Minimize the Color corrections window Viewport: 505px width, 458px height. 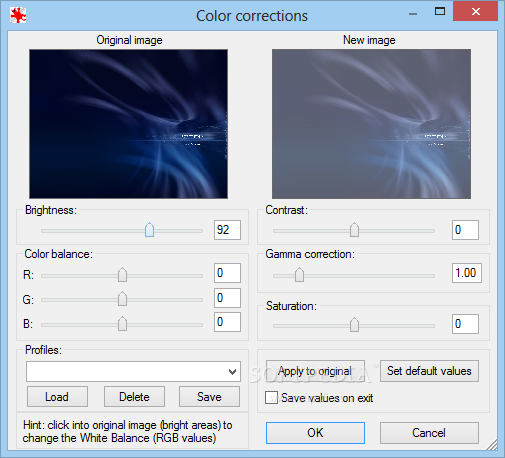pos(413,13)
